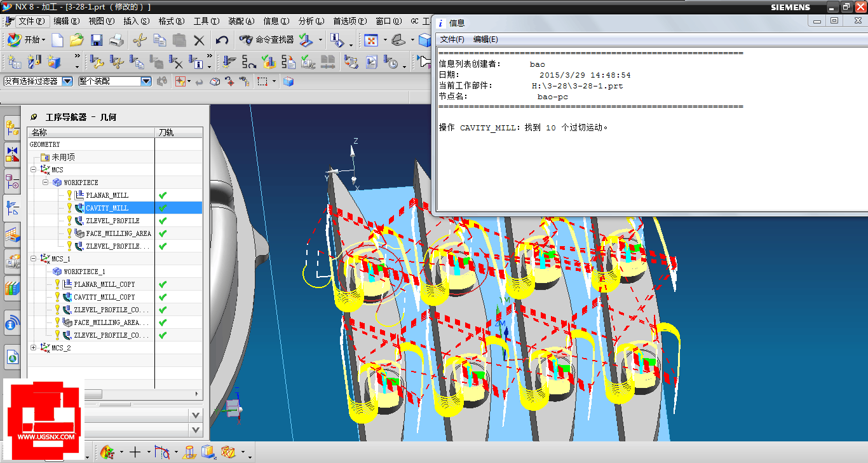
Task: Open the 编辑(E) menu in NX
Action: (x=67, y=21)
